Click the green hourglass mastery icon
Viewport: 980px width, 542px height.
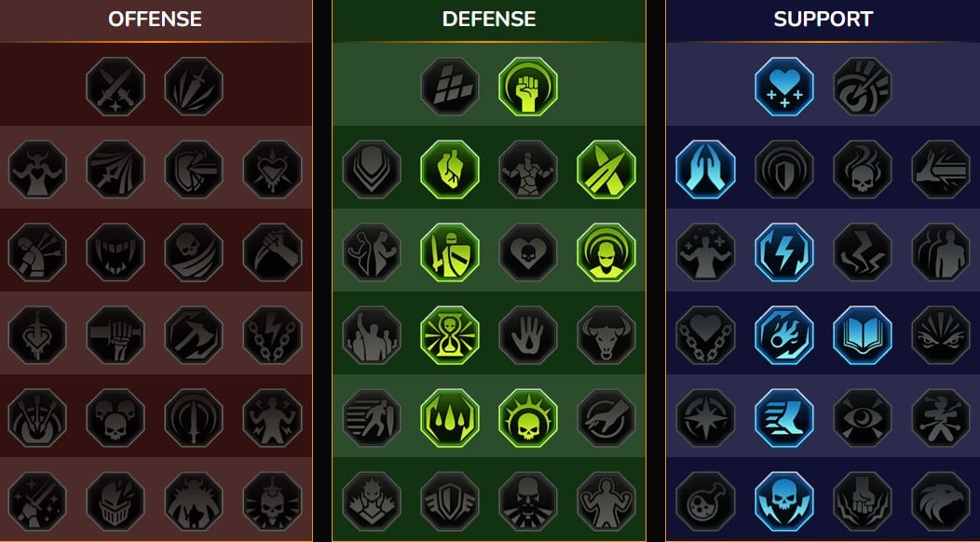pyautogui.click(x=450, y=335)
